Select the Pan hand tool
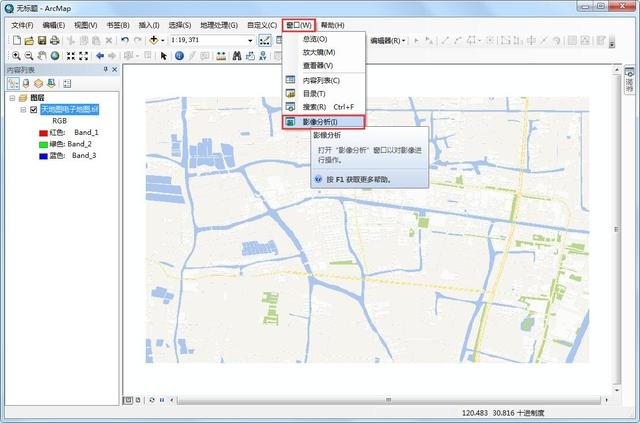 [42, 56]
